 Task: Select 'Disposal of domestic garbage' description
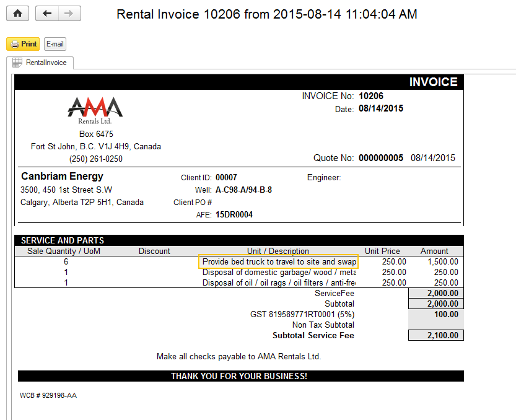[x=279, y=272]
